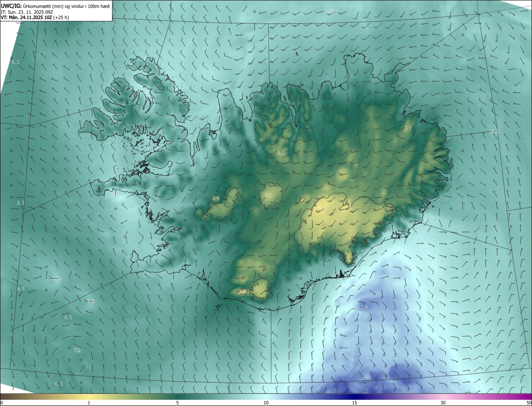
Task: Click the 6.1 value at west edge
Action: coord(21,203)
